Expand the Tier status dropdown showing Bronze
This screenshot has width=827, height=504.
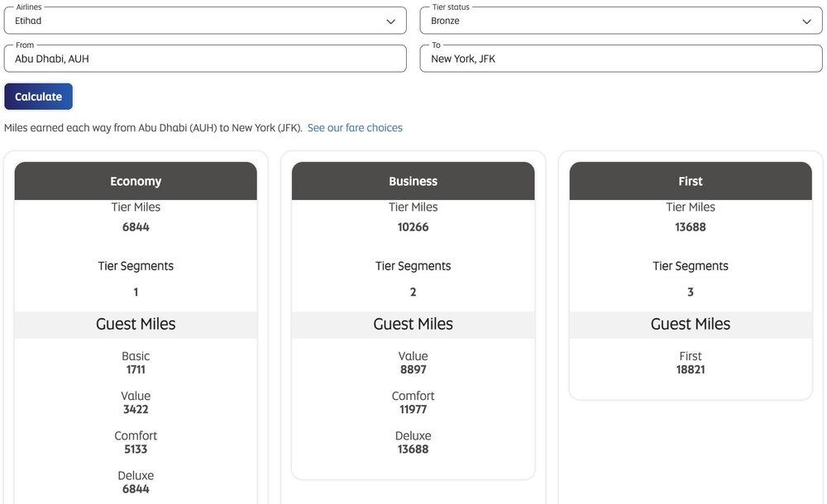click(612, 21)
